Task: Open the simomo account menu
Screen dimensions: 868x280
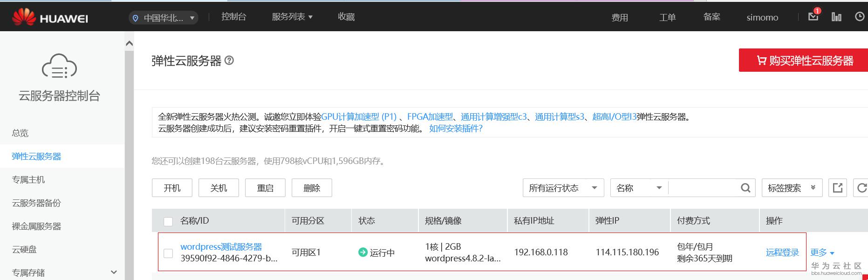Action: (762, 18)
